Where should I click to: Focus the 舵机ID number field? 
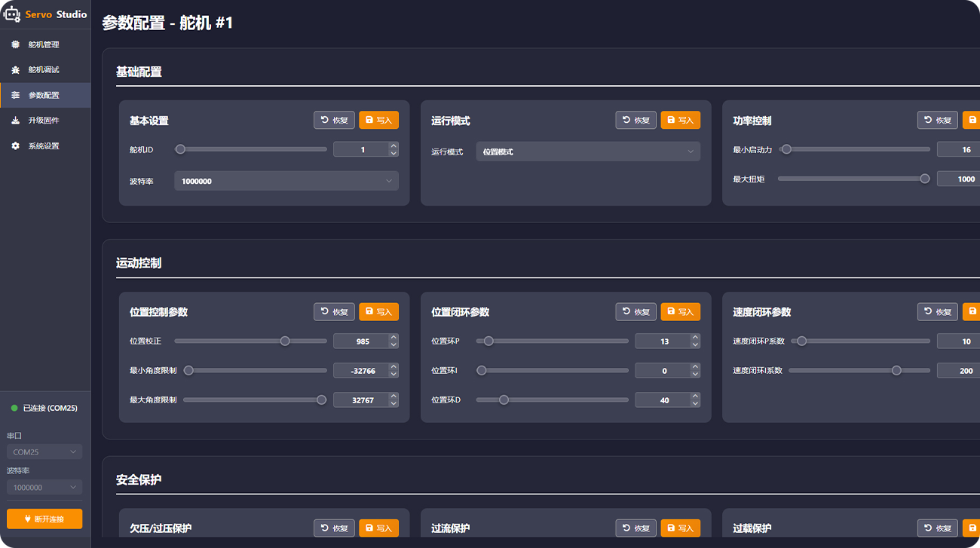361,149
